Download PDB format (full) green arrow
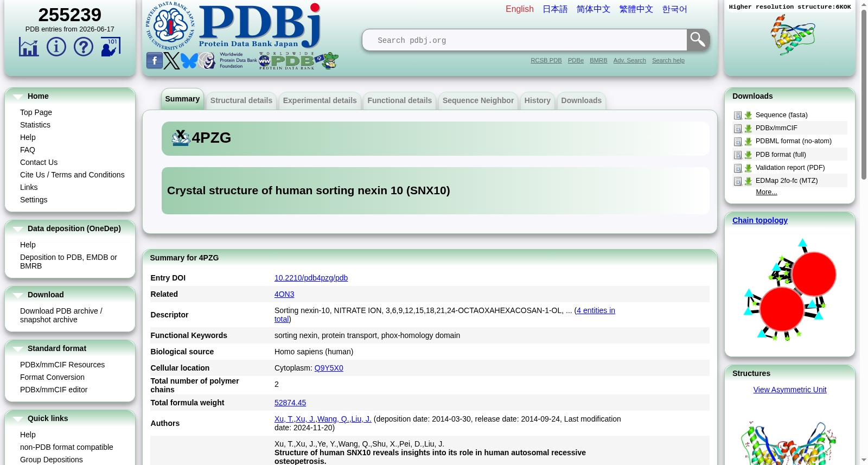Viewport: 868px width, 465px height. click(x=748, y=155)
